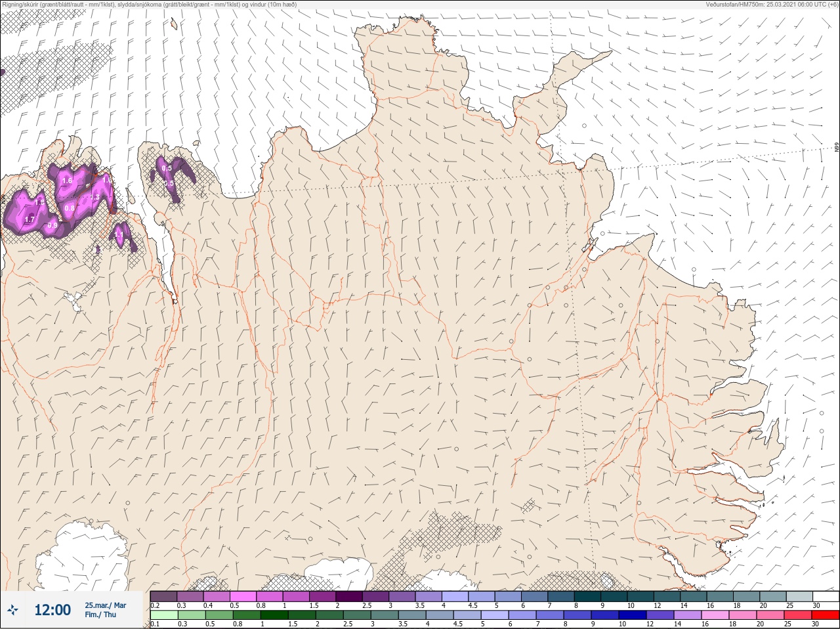Click the 0.2 label under the upper legend

[155, 605]
